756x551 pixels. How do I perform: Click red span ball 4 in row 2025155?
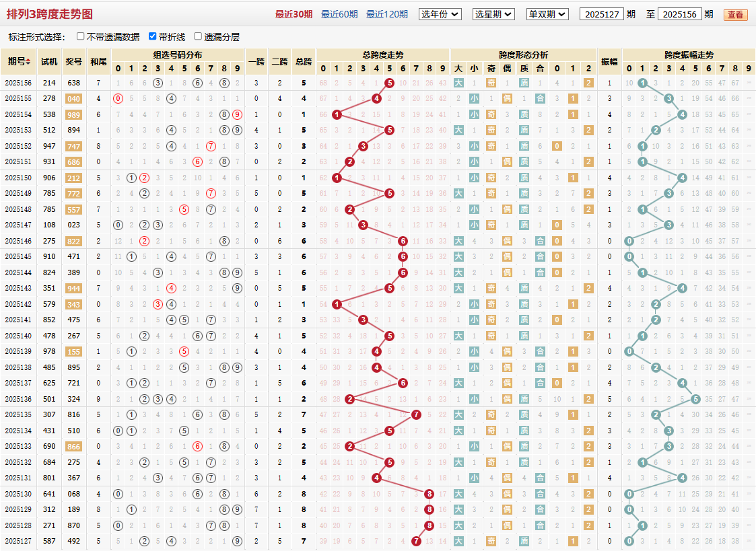[376, 99]
